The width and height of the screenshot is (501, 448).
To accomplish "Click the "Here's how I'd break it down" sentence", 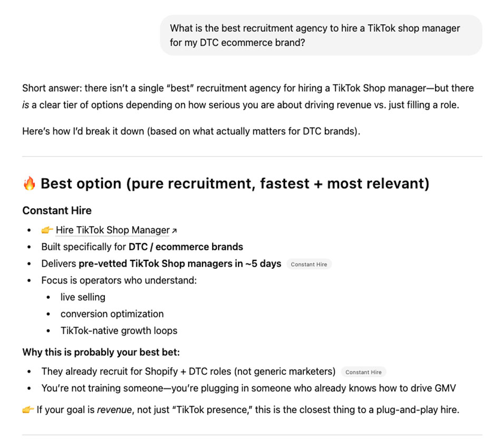I will [191, 131].
